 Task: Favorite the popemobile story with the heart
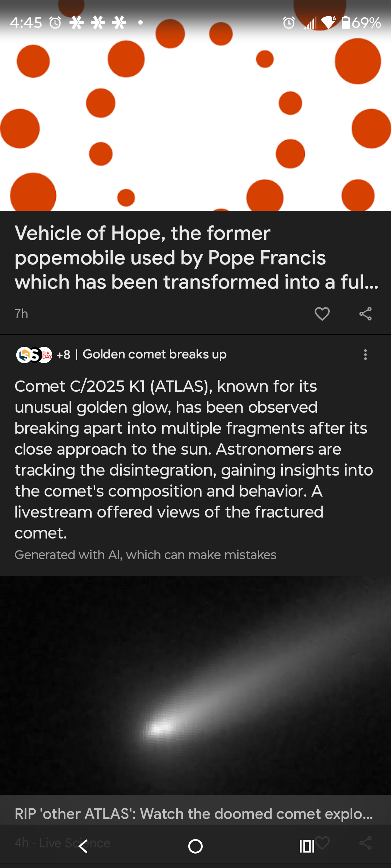[x=322, y=314]
